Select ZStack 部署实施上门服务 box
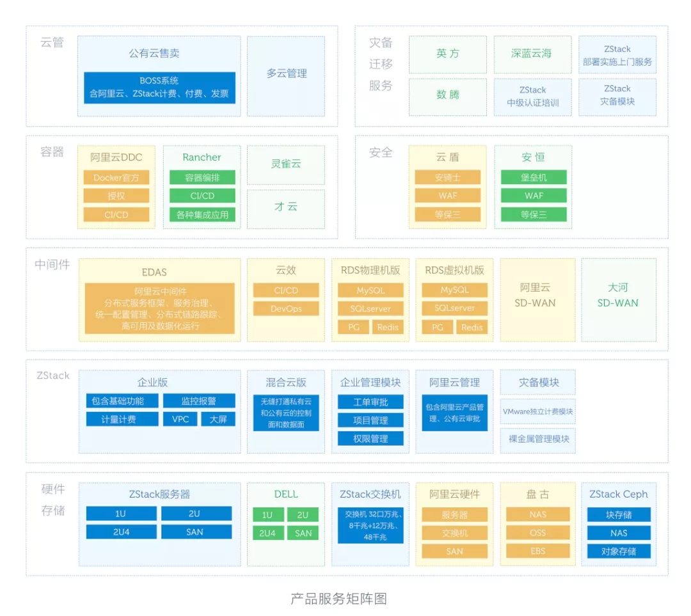The width and height of the screenshot is (691, 616). tap(617, 54)
